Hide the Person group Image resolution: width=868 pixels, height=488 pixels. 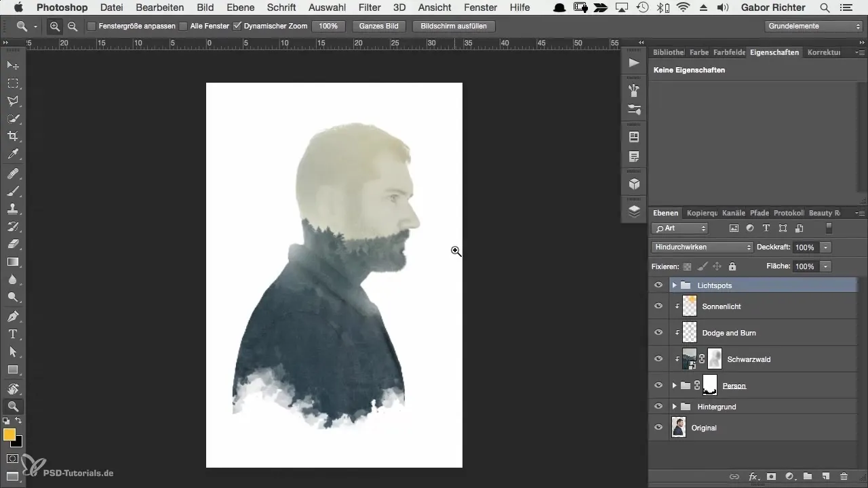[x=658, y=385]
